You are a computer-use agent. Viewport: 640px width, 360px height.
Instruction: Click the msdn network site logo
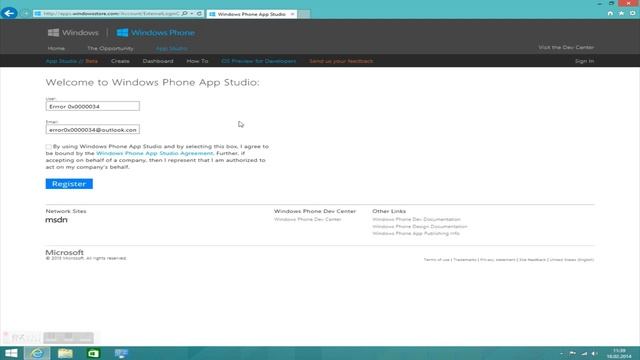(x=56, y=220)
